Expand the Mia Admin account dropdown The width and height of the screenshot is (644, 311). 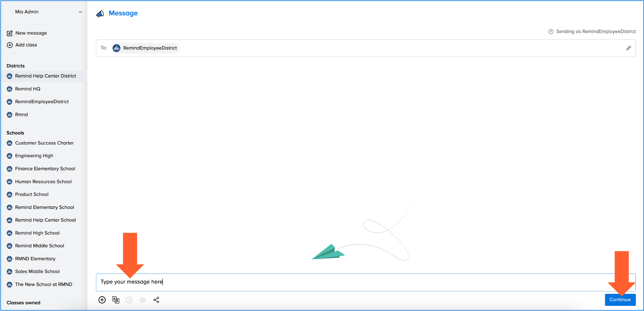coord(80,12)
